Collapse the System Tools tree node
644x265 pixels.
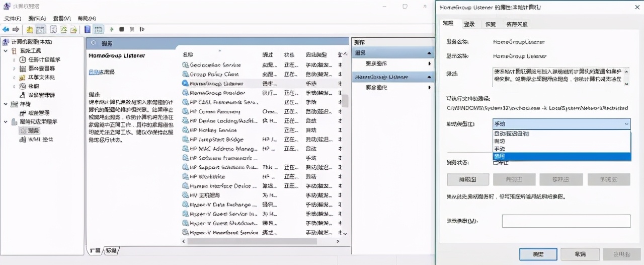pos(6,51)
